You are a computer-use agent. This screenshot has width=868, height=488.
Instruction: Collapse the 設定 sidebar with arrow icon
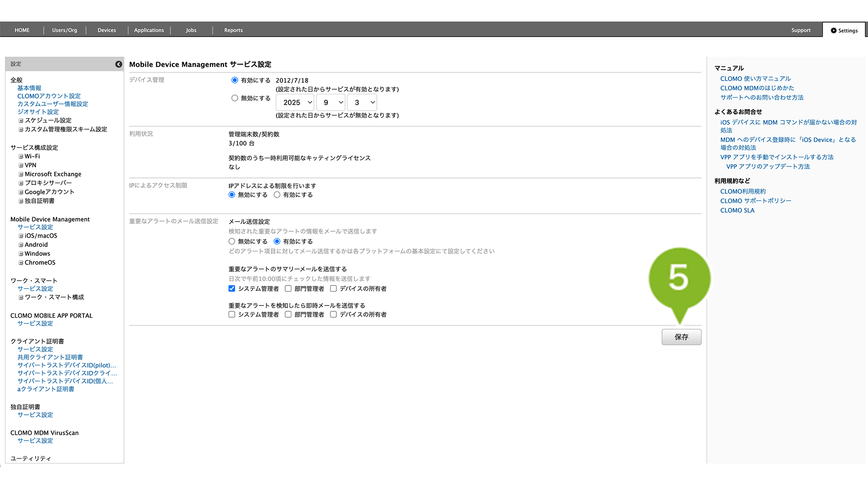(119, 64)
